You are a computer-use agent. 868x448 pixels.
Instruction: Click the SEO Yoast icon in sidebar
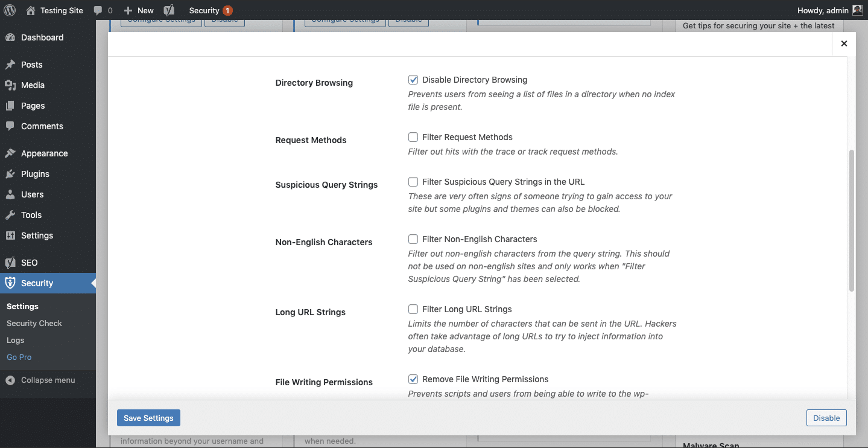click(x=10, y=263)
